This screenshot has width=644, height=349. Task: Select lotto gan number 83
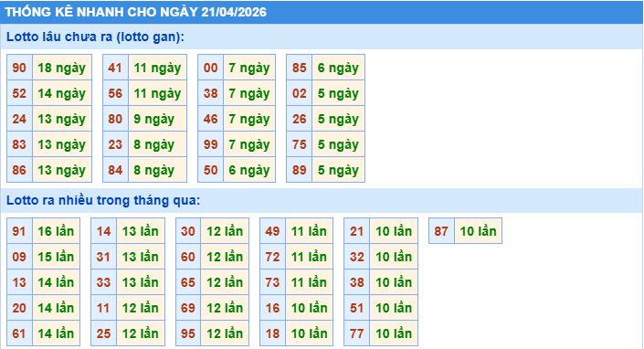pos(19,144)
